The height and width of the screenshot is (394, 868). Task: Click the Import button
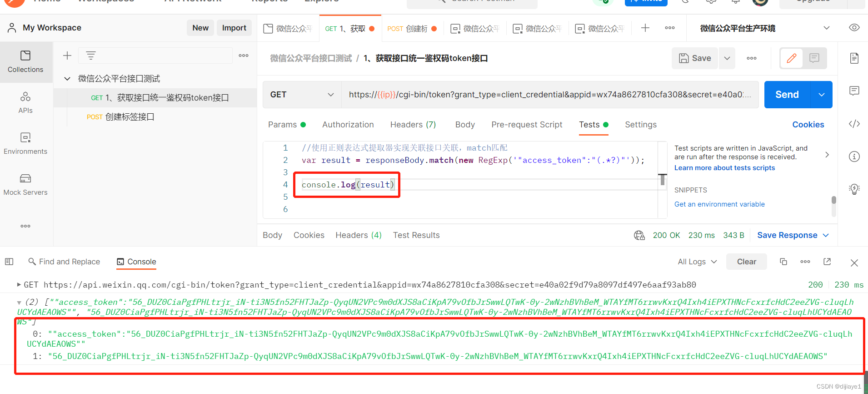point(234,28)
